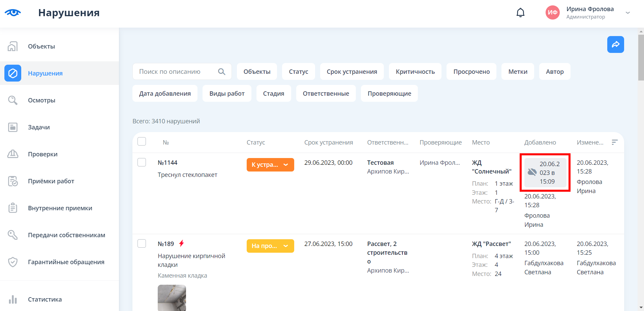Open the table sort settings icon
The width and height of the screenshot is (644, 311).
point(615,142)
